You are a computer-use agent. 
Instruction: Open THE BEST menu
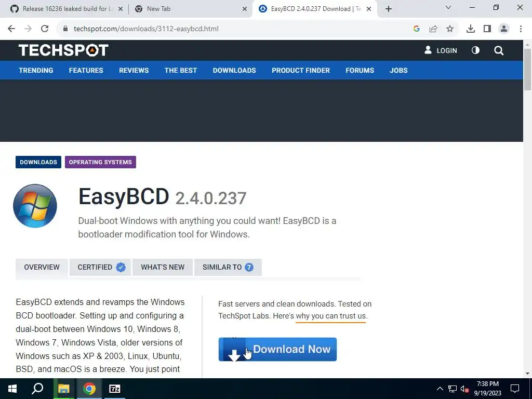click(181, 70)
